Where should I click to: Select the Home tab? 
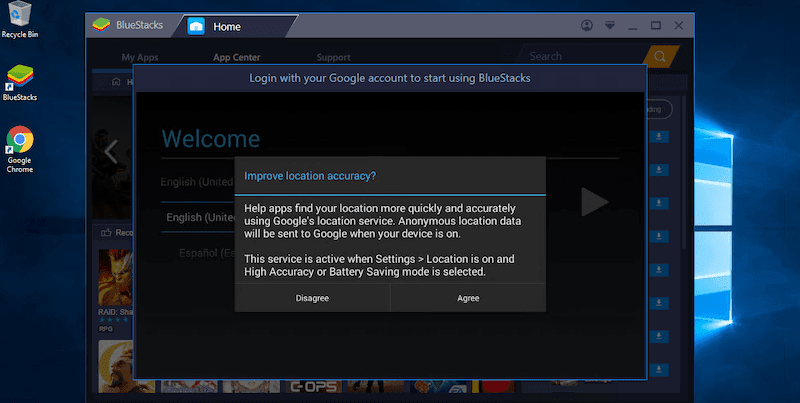(234, 27)
